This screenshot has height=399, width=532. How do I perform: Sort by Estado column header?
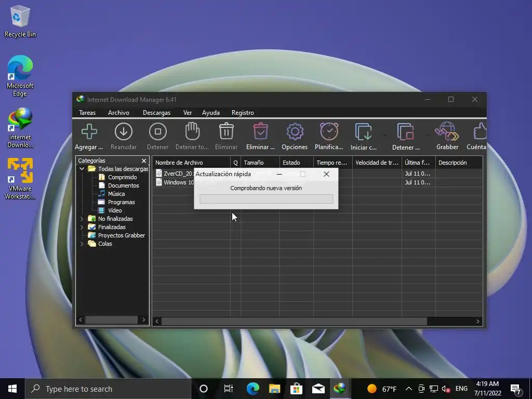[x=297, y=163]
